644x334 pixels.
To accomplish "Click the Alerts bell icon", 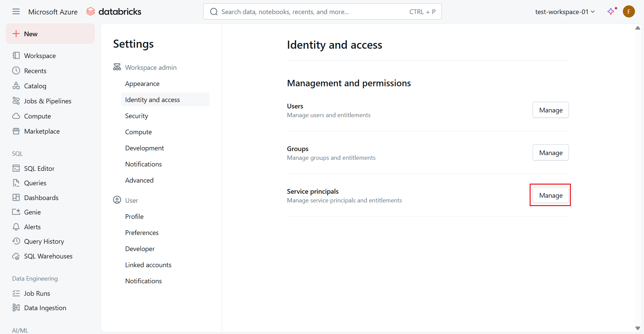I will click(x=16, y=227).
